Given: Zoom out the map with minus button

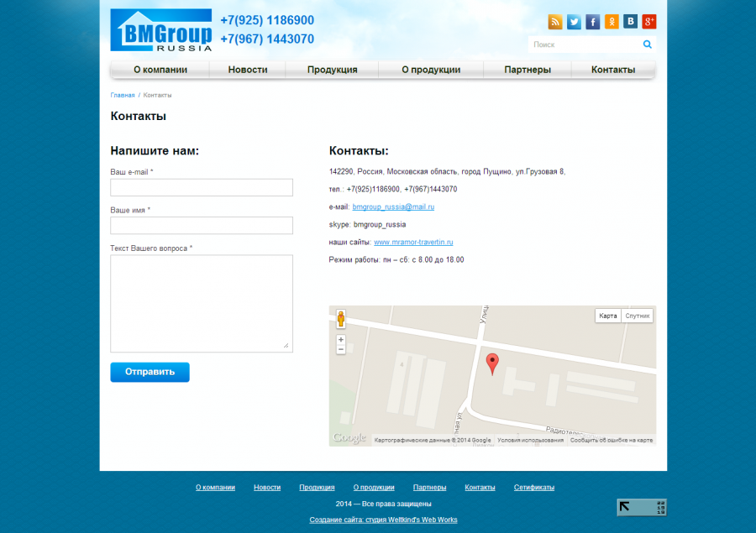Looking at the screenshot, I should point(341,349).
